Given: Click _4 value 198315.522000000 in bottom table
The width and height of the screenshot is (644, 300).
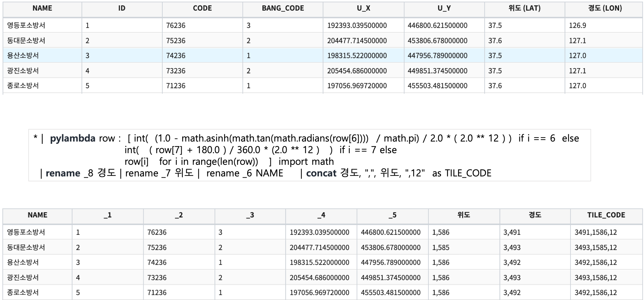Looking at the screenshot, I should coord(319,262).
